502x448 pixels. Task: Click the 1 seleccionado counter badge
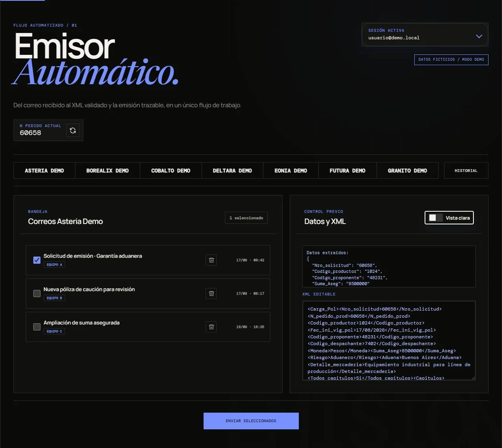[246, 218]
